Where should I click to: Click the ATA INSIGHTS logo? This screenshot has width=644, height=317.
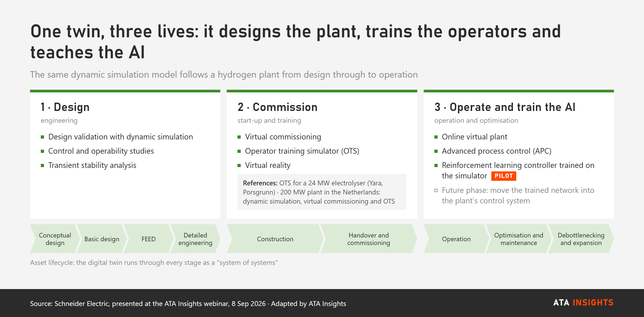pos(583,302)
